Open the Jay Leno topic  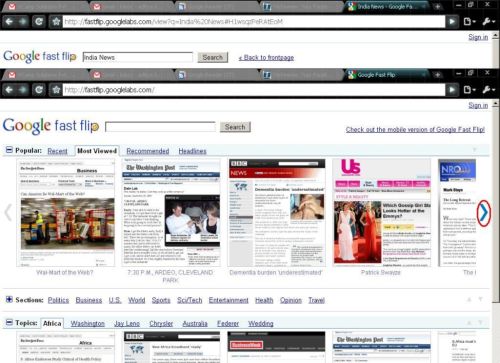click(x=127, y=323)
